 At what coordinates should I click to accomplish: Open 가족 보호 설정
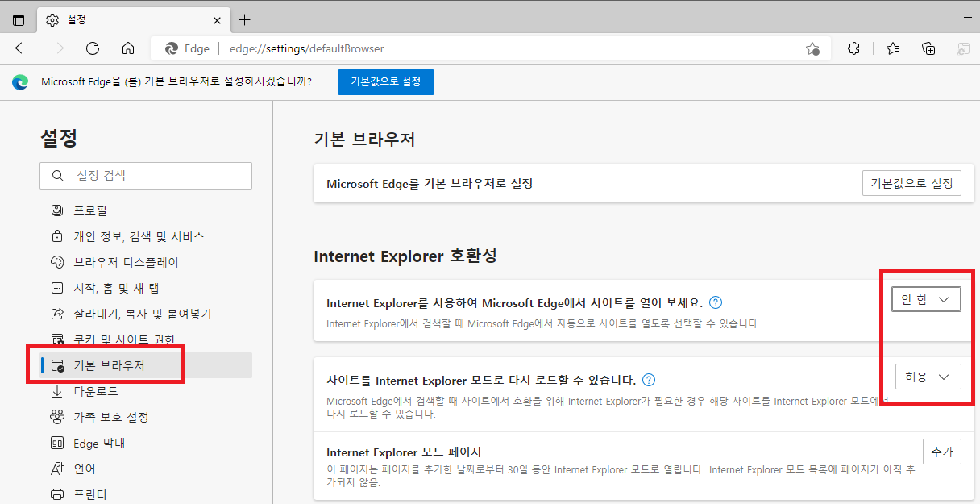coord(146,417)
